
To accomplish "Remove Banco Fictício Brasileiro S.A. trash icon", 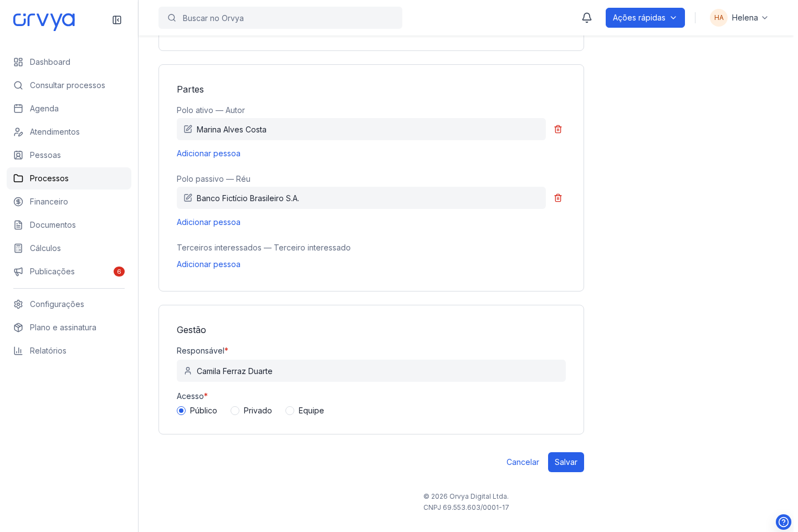I will [558, 198].
